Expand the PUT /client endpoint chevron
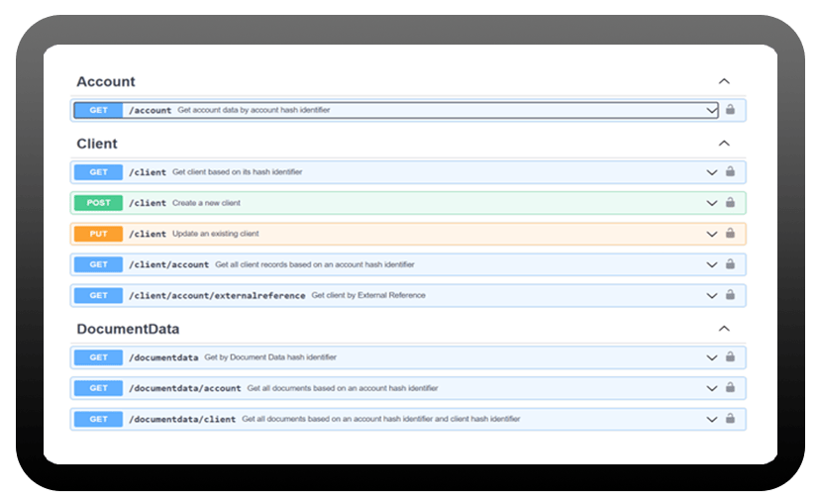This screenshot has height=504, width=820. click(711, 234)
